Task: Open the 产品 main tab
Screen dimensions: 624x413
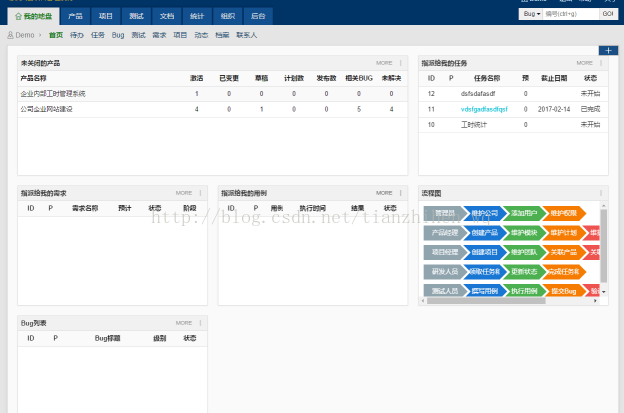Action: coord(75,16)
